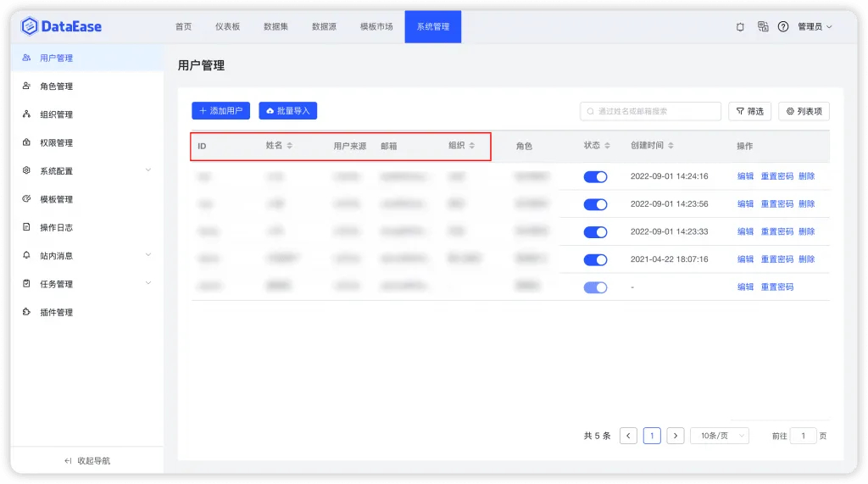The width and height of the screenshot is (868, 484).
Task: Click the notification bell icon in header
Action: click(x=740, y=26)
